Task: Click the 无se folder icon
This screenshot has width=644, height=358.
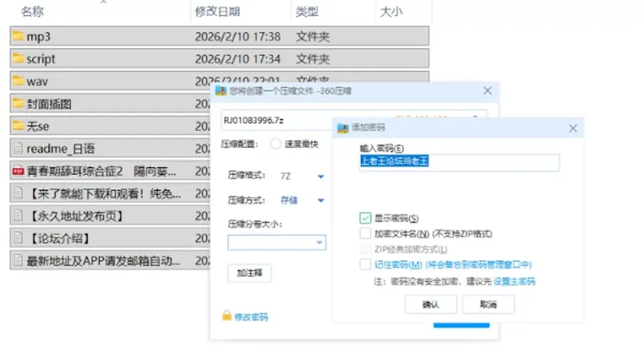Action: point(18,125)
